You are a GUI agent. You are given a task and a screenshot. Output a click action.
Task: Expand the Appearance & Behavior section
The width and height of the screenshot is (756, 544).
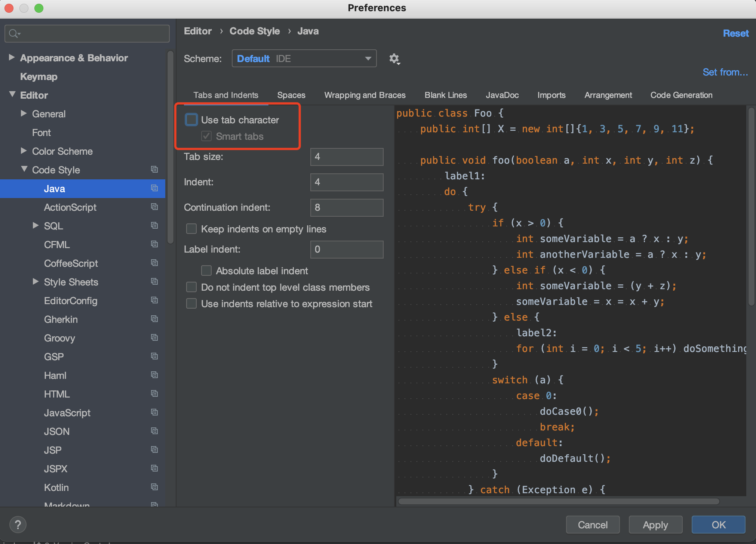(12, 58)
